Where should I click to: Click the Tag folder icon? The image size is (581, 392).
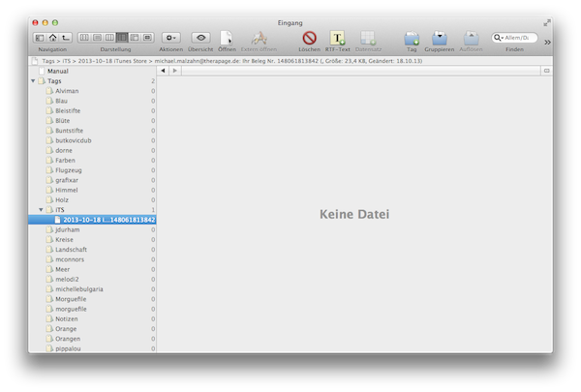point(412,38)
